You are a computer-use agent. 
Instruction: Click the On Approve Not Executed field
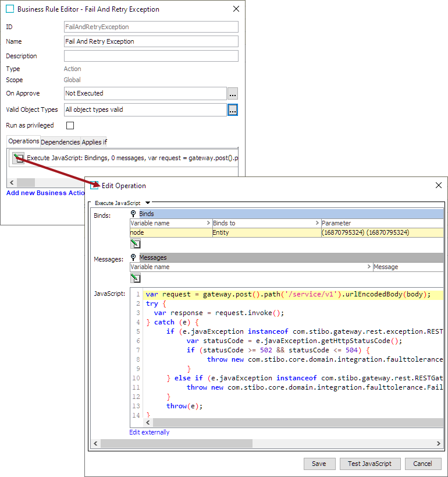coord(145,93)
